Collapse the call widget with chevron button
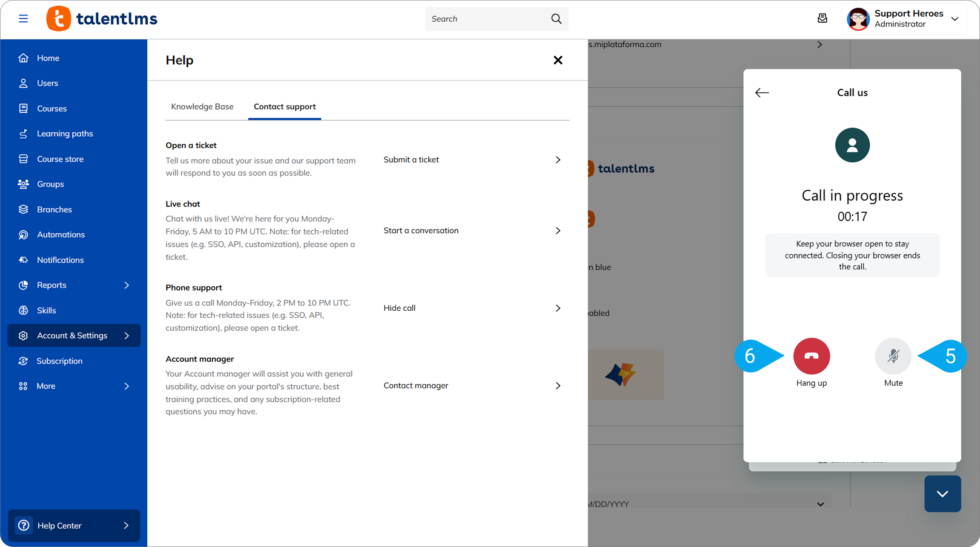This screenshot has height=547, width=980. pyautogui.click(x=942, y=494)
